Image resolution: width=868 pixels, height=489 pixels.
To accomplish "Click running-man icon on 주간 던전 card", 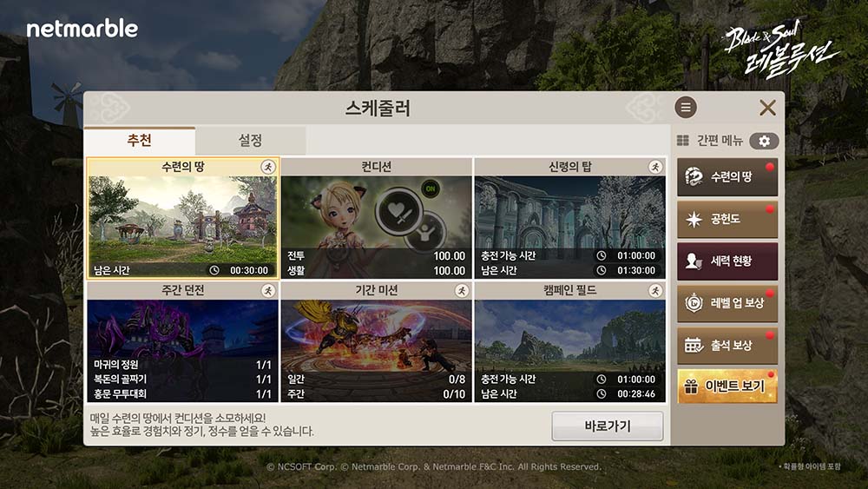I will 268,290.
